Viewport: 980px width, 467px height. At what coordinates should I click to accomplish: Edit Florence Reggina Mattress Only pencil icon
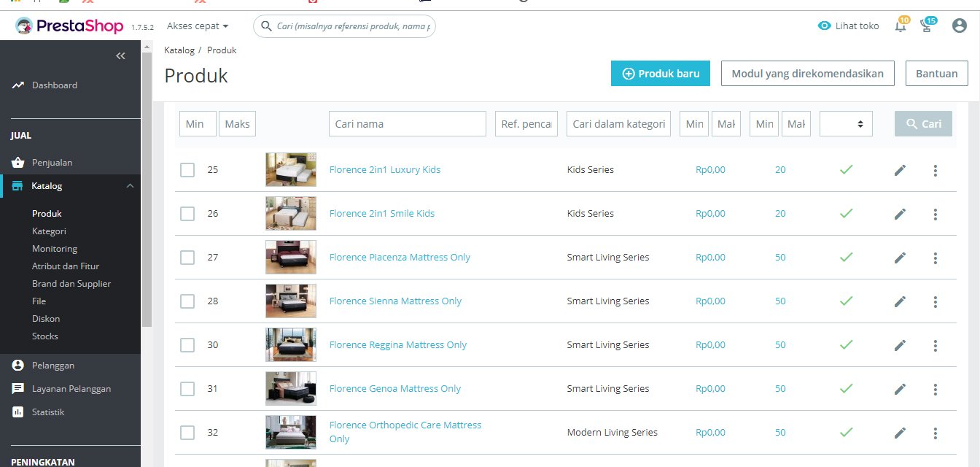point(901,345)
